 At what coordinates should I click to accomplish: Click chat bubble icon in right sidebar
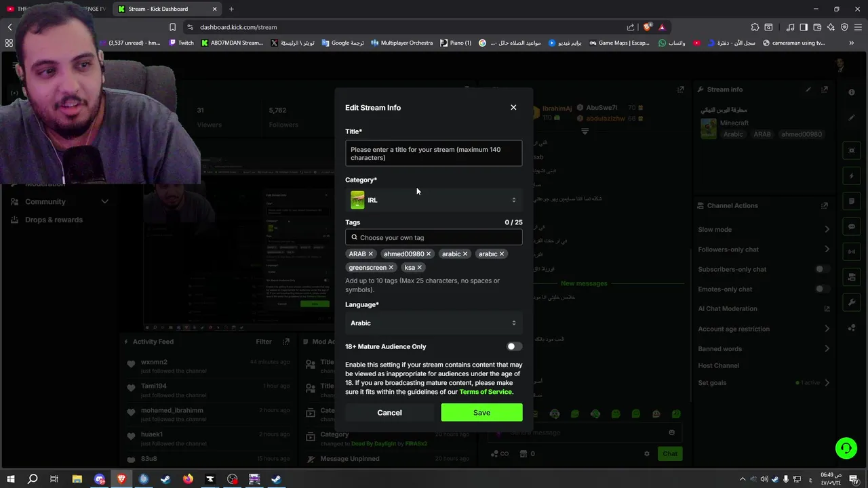[852, 226]
